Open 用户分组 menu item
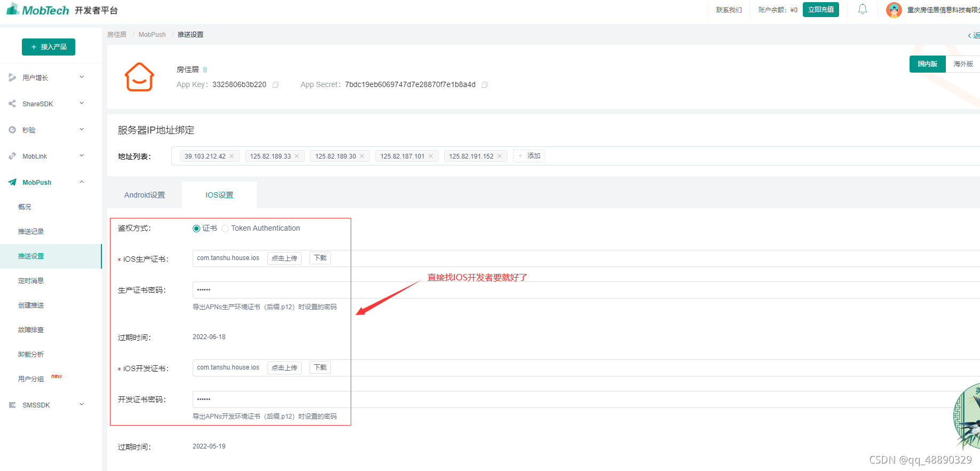 31,379
